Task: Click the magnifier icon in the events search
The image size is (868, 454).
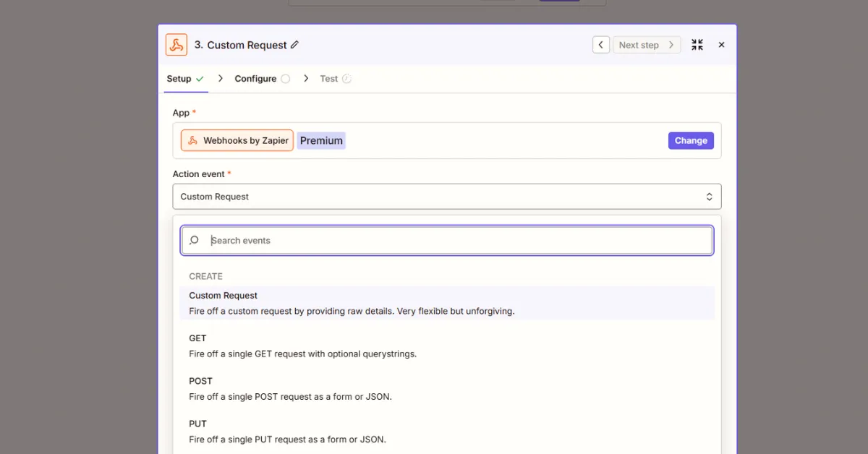Action: pos(194,240)
